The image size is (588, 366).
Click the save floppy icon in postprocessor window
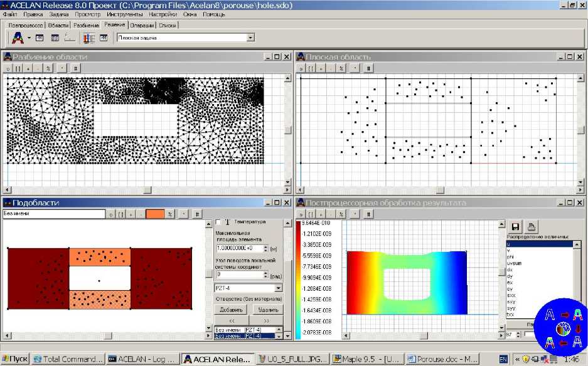tap(516, 226)
